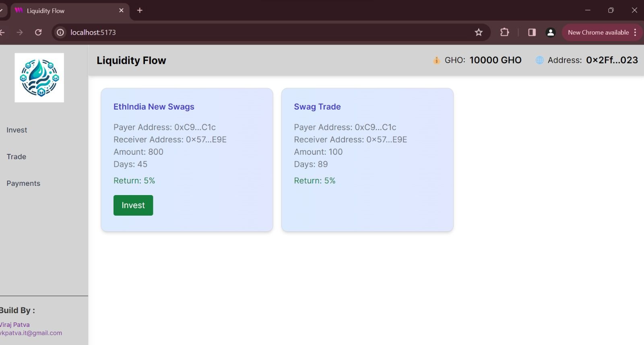Open the Swag Trade card title
The image size is (644, 345).
(x=317, y=107)
